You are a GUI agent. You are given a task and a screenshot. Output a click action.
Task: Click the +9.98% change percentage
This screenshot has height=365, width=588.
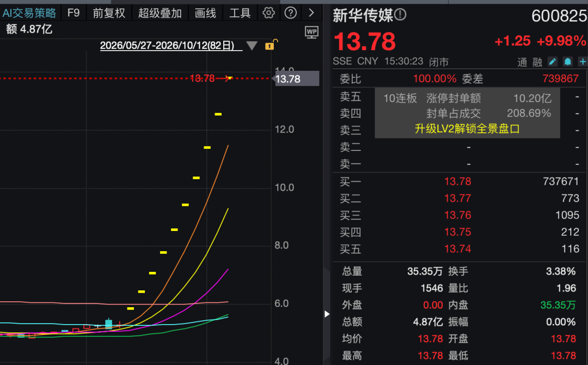[x=561, y=41]
